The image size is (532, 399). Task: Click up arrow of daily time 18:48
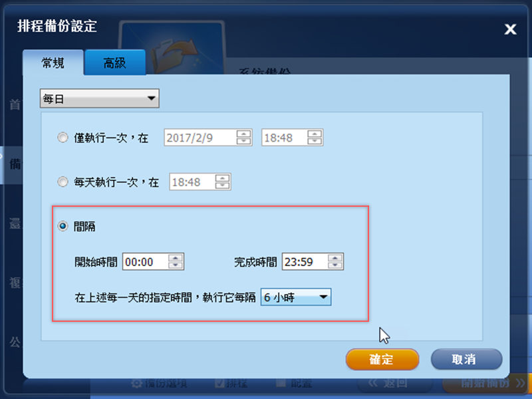tap(222, 178)
